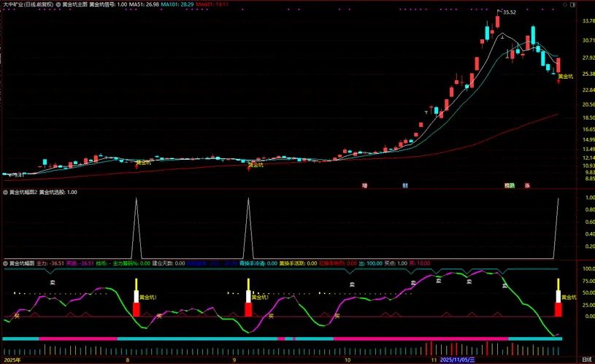Click the 买 marker after September dip
The image size is (595, 364).
(271, 315)
